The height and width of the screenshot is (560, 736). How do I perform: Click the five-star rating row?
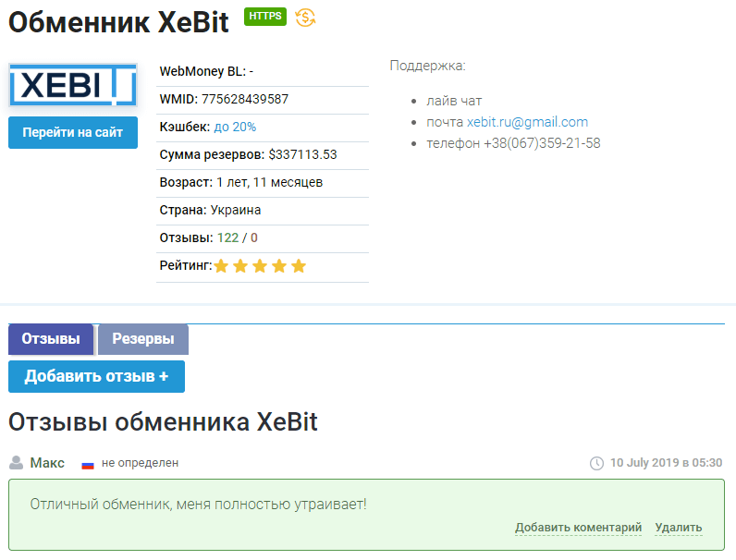click(260, 266)
